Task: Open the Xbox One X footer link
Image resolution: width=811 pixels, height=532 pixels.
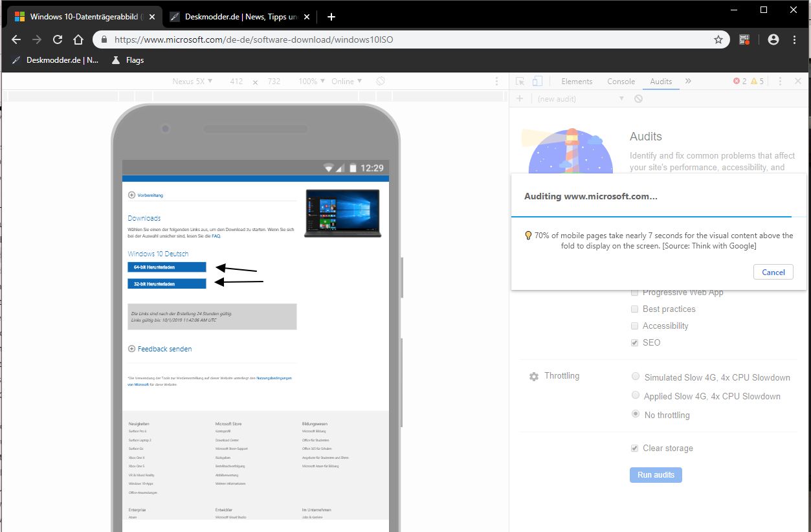Action: (x=137, y=458)
